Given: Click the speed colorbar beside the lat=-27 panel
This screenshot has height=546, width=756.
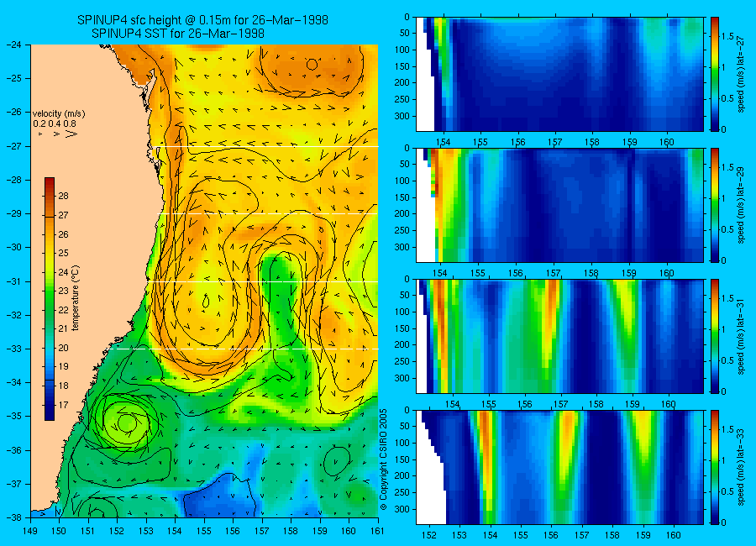Looking at the screenshot, I should coord(714,74).
